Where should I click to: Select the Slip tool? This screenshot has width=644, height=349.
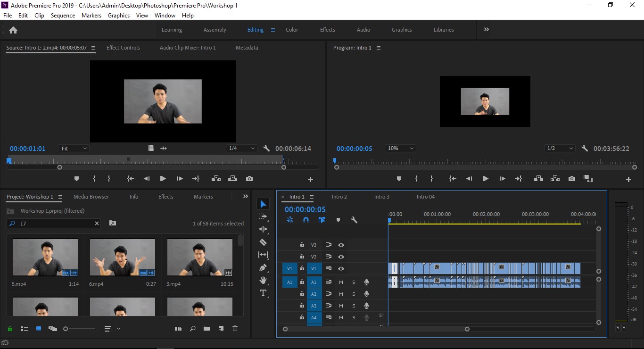point(263,255)
